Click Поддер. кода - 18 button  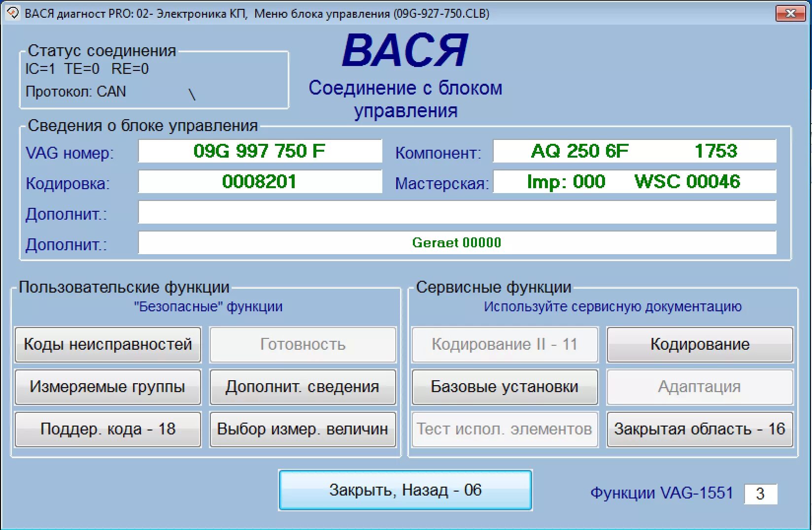click(x=108, y=429)
